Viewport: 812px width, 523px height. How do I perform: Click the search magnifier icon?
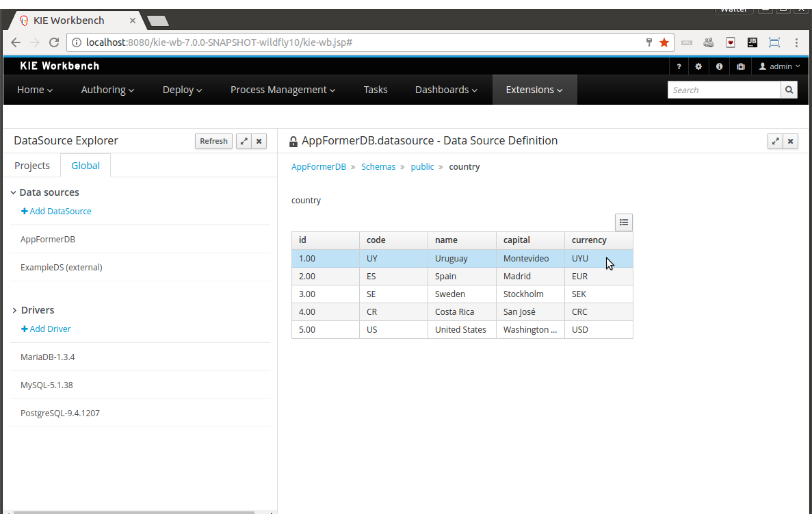(789, 90)
